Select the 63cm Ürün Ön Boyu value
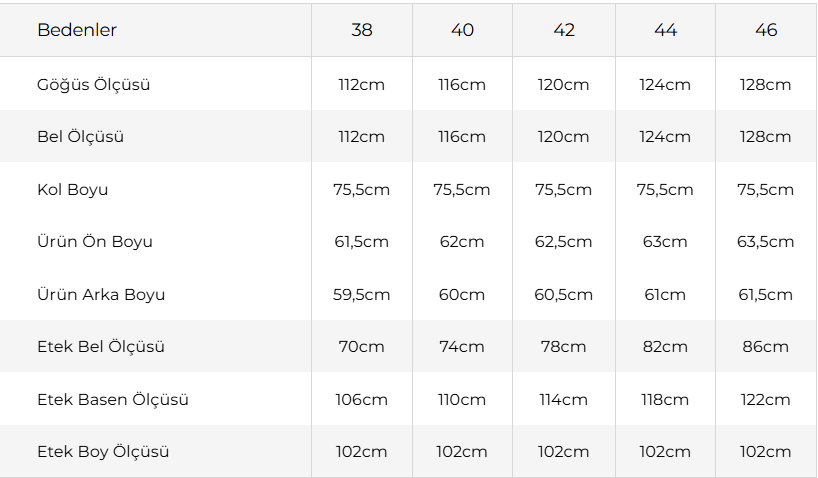 click(665, 242)
